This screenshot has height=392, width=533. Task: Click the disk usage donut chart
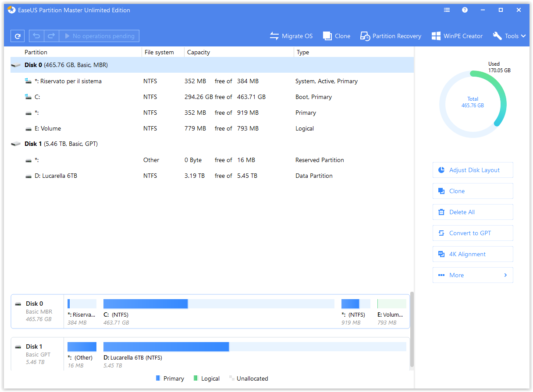(473, 104)
